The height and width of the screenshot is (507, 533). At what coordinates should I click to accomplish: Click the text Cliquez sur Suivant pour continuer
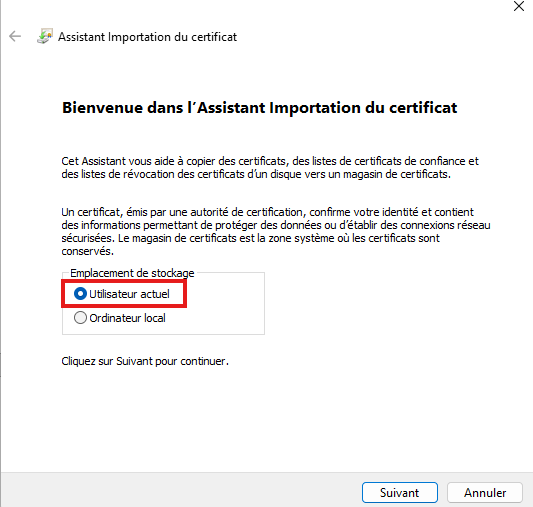coord(145,361)
